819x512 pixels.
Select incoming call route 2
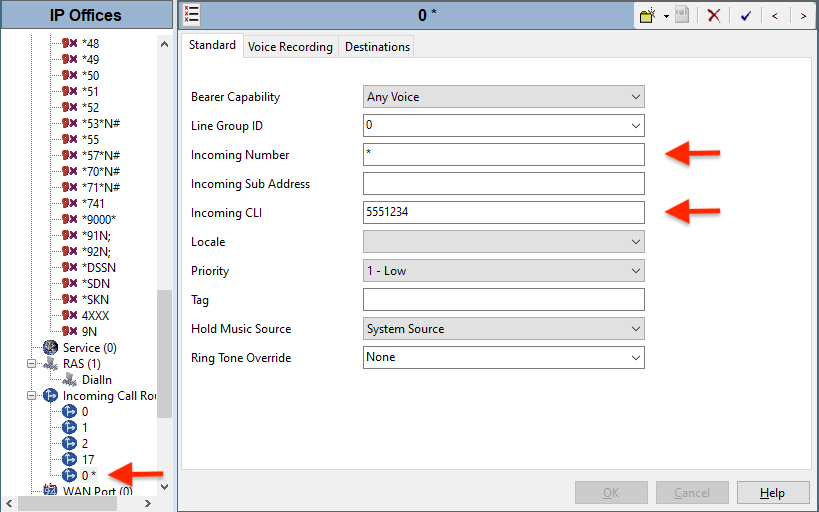85,444
